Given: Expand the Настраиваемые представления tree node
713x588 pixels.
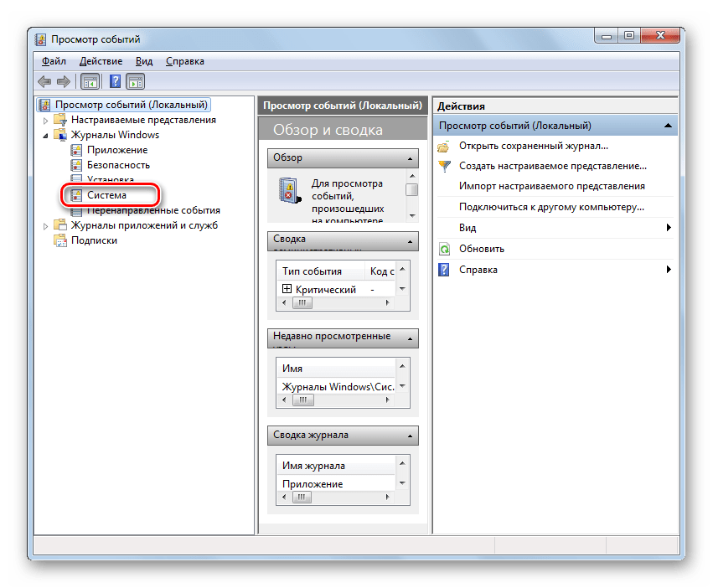Looking at the screenshot, I should coord(45,120).
